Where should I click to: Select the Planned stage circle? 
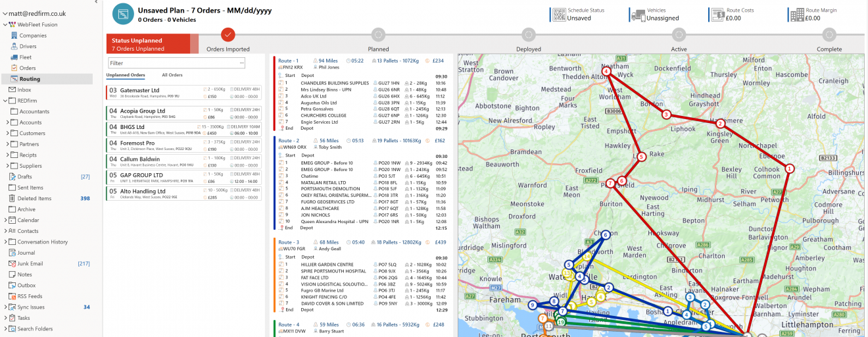(378, 34)
